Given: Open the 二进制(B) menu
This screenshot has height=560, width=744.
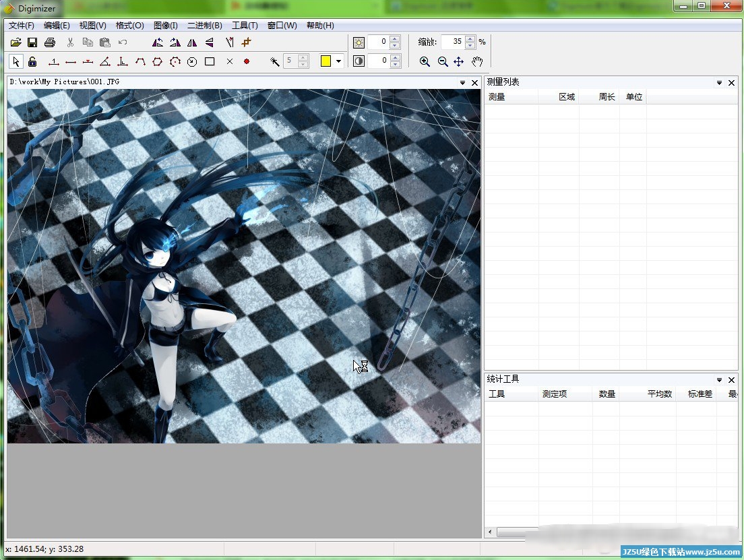Looking at the screenshot, I should (204, 26).
